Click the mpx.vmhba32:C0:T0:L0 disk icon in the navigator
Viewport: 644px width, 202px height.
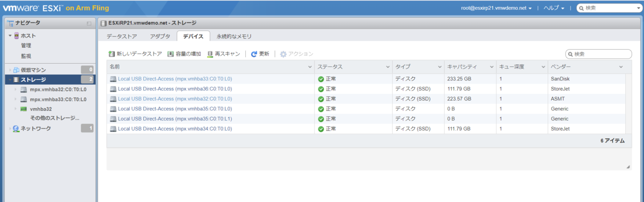click(24, 89)
